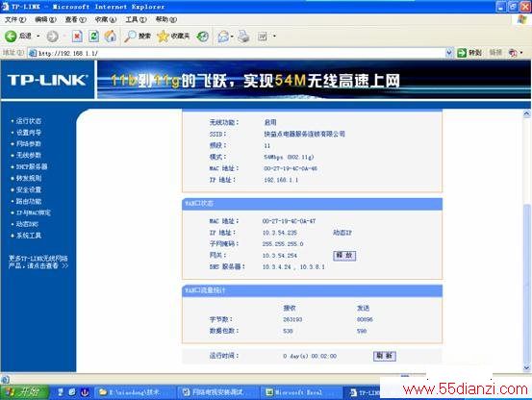Click the 更多TP-LINK无线网络产品 link
This screenshot has width=532, height=400.
[x=38, y=262]
